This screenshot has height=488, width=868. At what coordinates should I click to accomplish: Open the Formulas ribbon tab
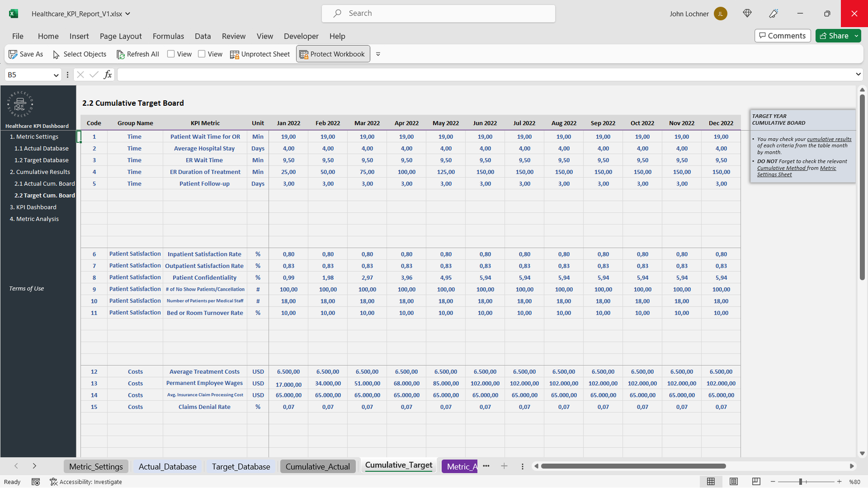pyautogui.click(x=168, y=36)
